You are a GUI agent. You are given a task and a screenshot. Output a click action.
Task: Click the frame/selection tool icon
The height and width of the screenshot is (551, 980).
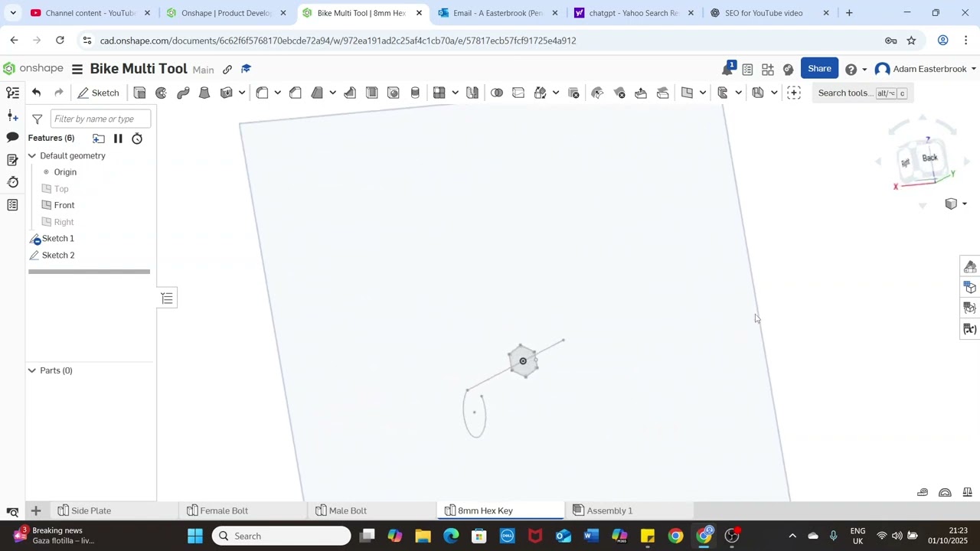[794, 93]
